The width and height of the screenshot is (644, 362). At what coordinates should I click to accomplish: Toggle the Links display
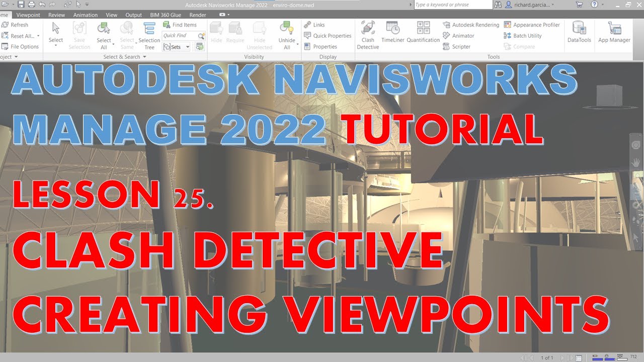[x=314, y=25]
